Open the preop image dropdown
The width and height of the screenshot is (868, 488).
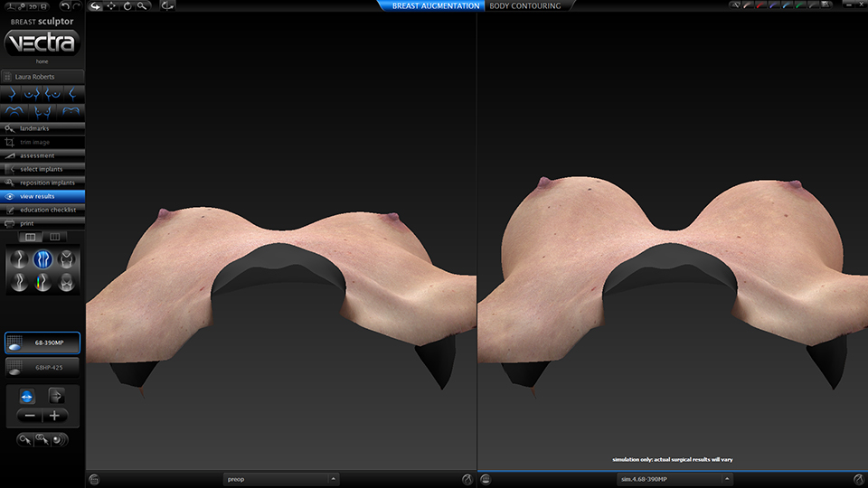pos(281,479)
